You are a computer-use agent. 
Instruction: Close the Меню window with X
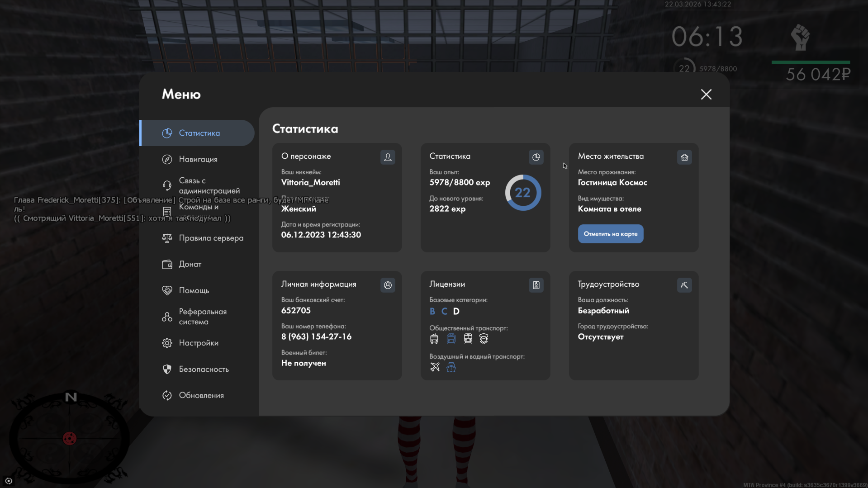pos(706,94)
